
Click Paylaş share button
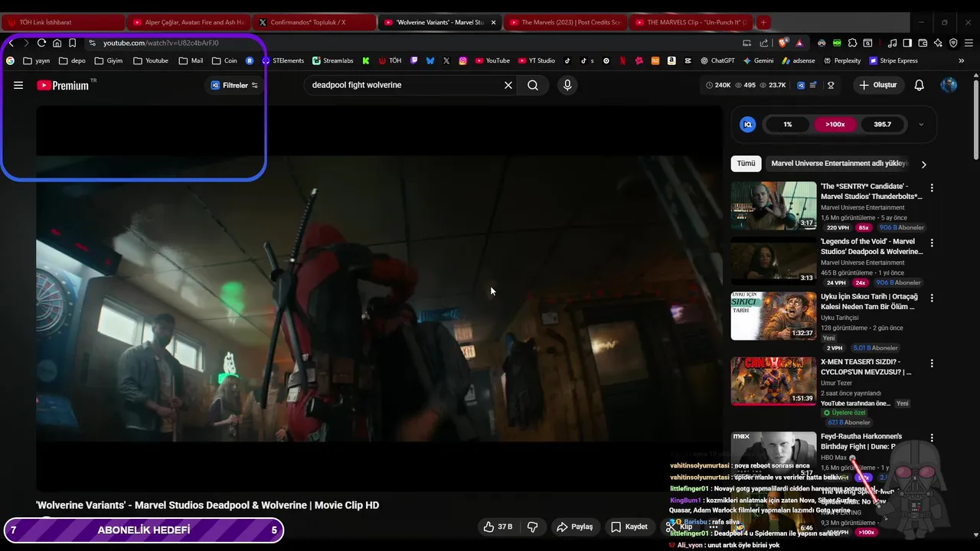[575, 527]
